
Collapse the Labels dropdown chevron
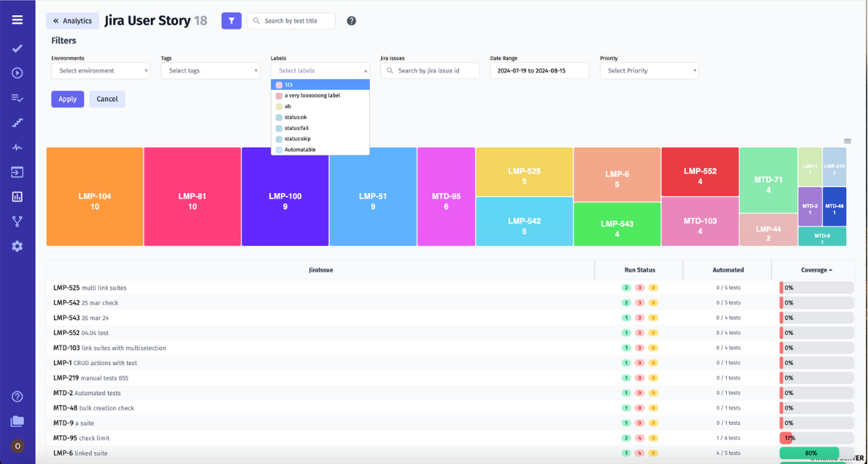coord(365,70)
